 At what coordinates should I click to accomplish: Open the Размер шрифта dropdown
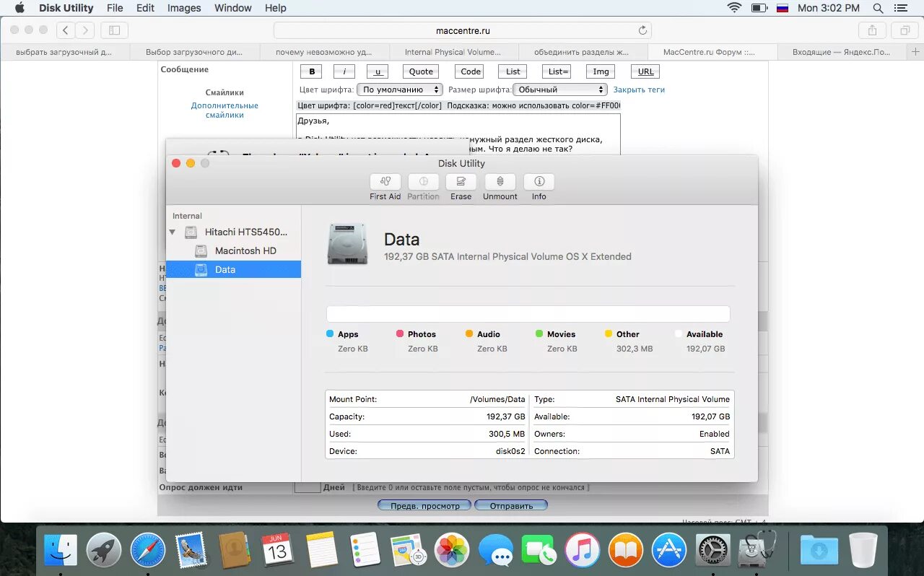(x=560, y=90)
